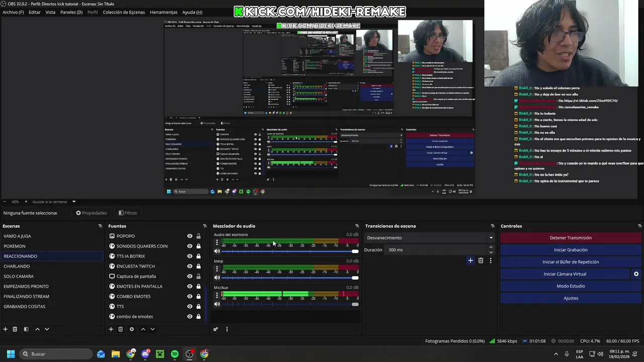Viewport: 644px width, 362px height.
Task: Toggle lock on Captura de pantalla
Action: click(198, 277)
